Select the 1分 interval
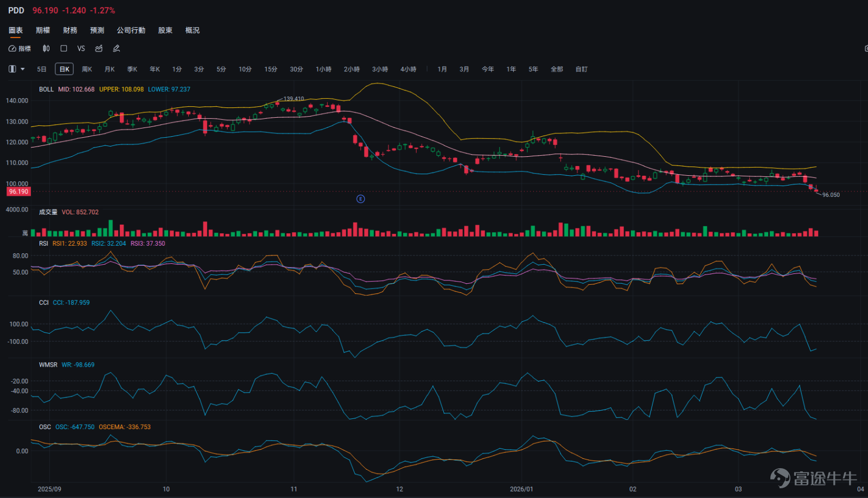868x498 pixels. 177,69
